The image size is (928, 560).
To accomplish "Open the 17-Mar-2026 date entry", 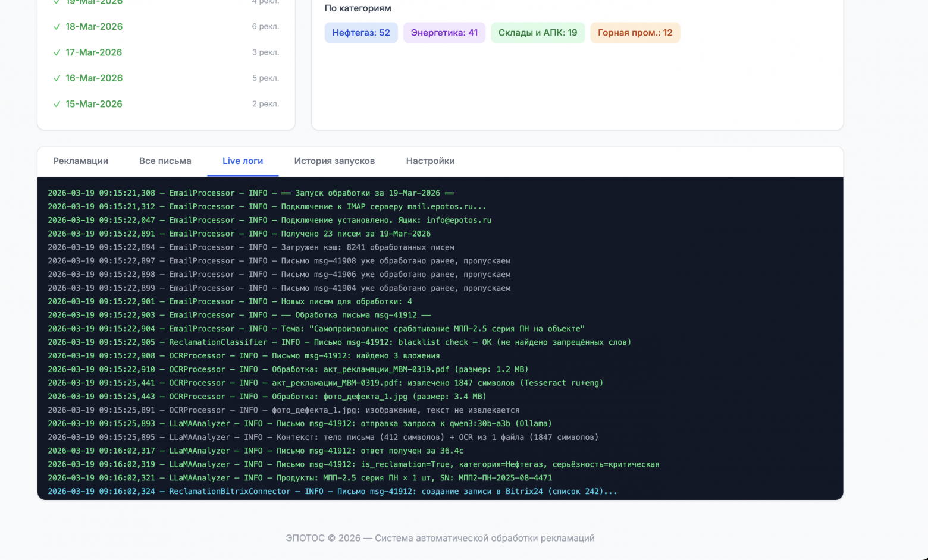I will click(x=94, y=52).
